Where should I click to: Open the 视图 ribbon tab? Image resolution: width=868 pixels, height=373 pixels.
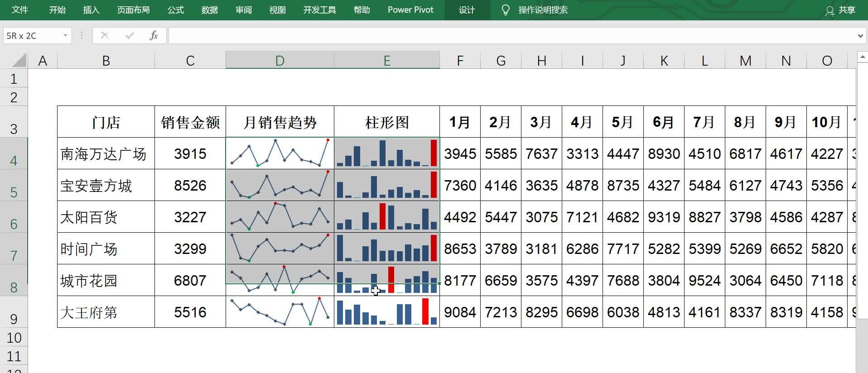click(277, 10)
